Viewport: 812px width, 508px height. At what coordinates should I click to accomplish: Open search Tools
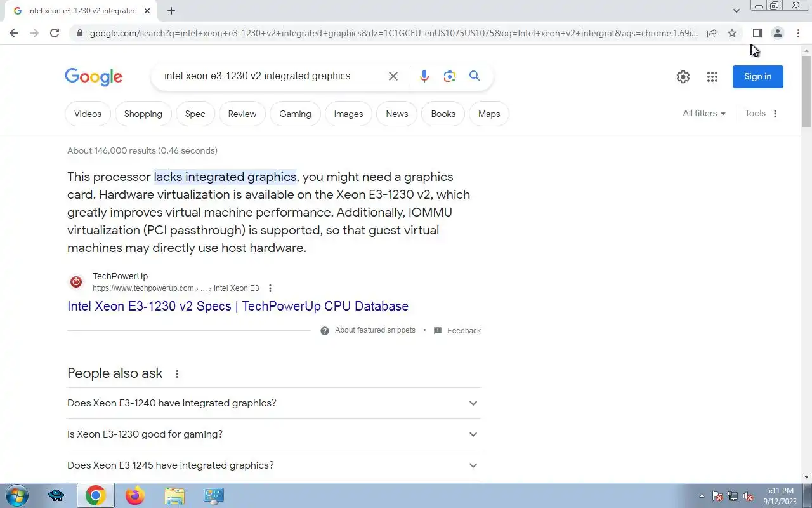(755, 114)
